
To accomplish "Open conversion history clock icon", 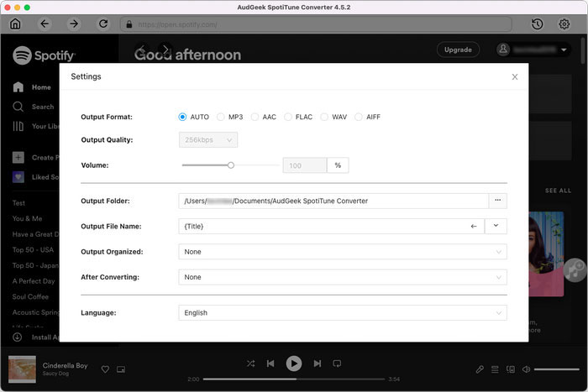I will [x=537, y=24].
